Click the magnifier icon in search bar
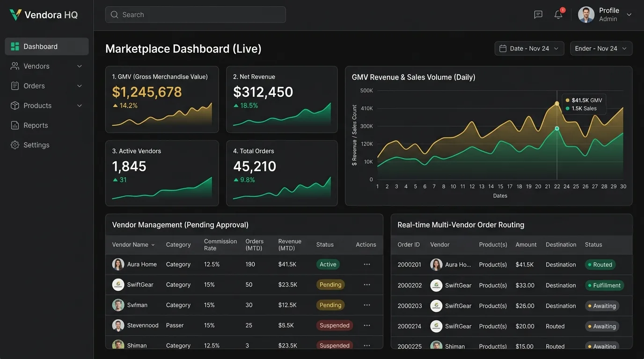This screenshot has height=359, width=644. (x=114, y=14)
